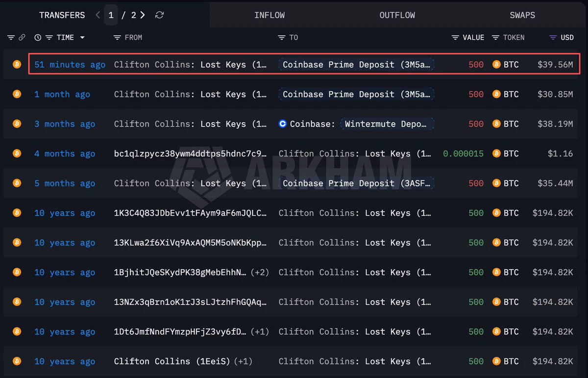Toggle TIME sort direction arrow

point(82,37)
